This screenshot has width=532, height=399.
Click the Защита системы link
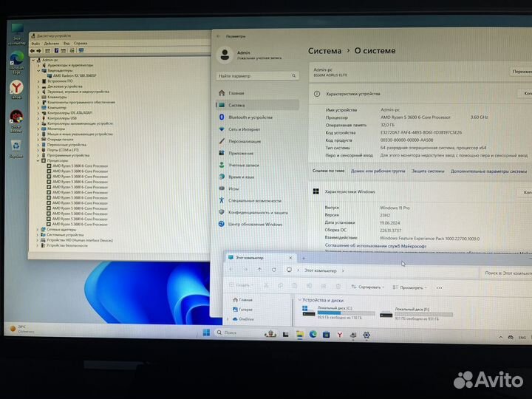pos(429,171)
